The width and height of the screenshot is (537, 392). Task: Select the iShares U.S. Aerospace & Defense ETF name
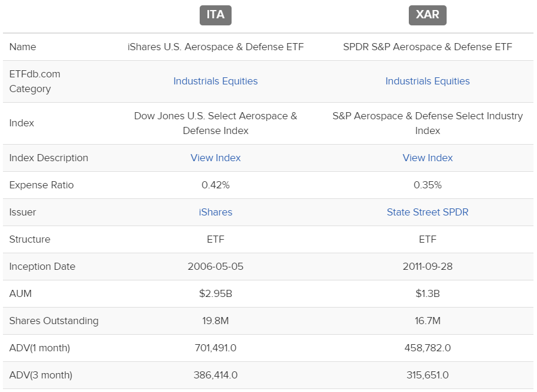tap(216, 47)
